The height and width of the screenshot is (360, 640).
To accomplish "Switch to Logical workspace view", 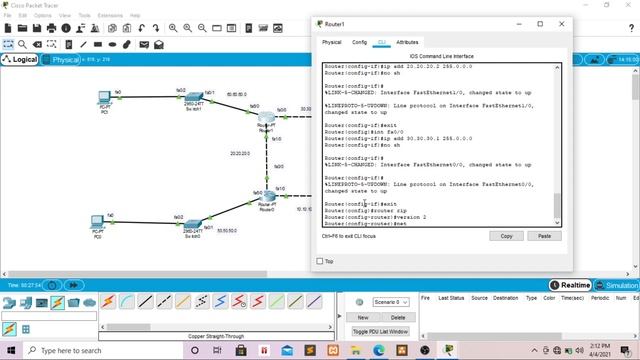I will tap(20, 60).
